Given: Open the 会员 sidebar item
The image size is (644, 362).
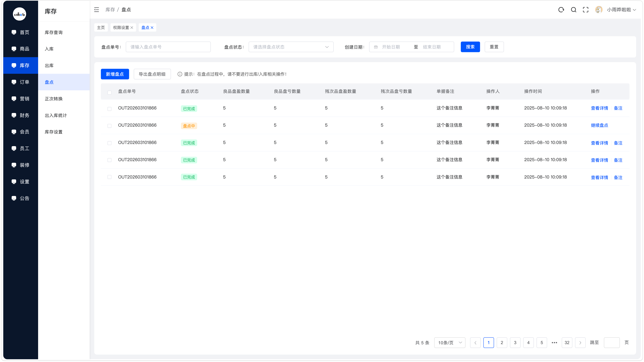Looking at the screenshot, I should click(x=21, y=132).
